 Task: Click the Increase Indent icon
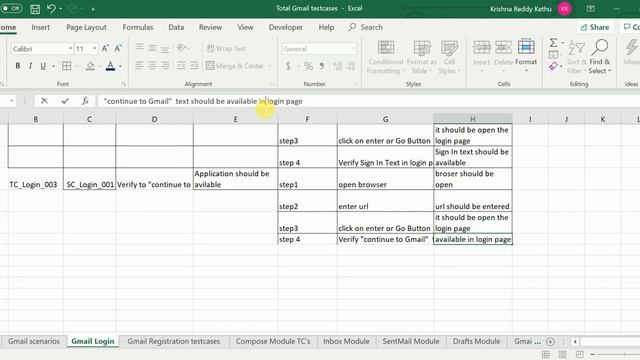click(x=194, y=65)
